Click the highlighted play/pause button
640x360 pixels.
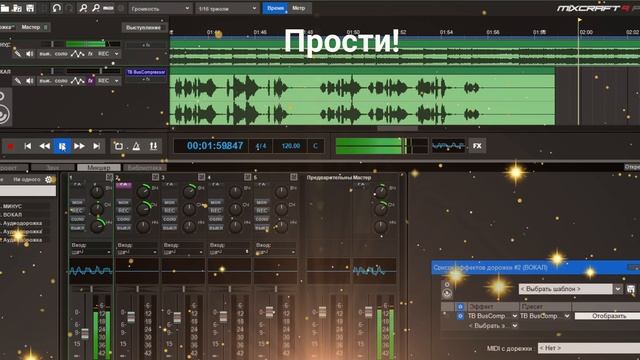(x=62, y=146)
